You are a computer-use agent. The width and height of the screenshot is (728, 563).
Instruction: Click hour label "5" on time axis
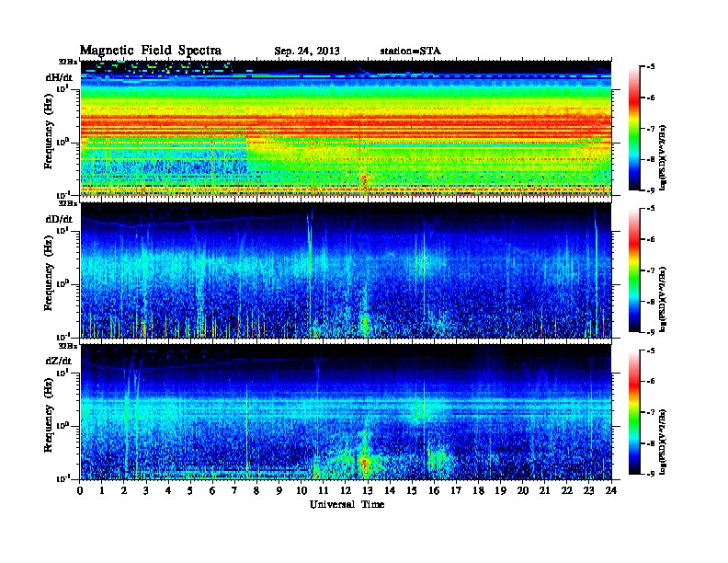[190, 490]
